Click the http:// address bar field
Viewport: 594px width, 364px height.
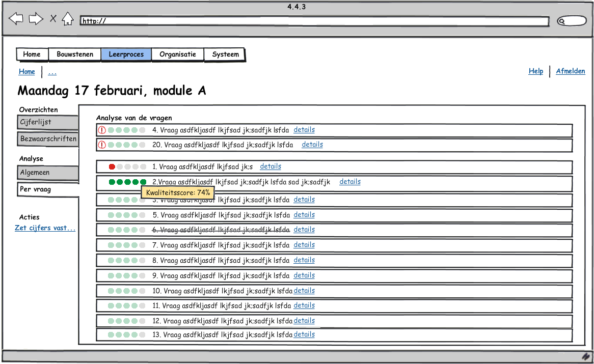314,21
